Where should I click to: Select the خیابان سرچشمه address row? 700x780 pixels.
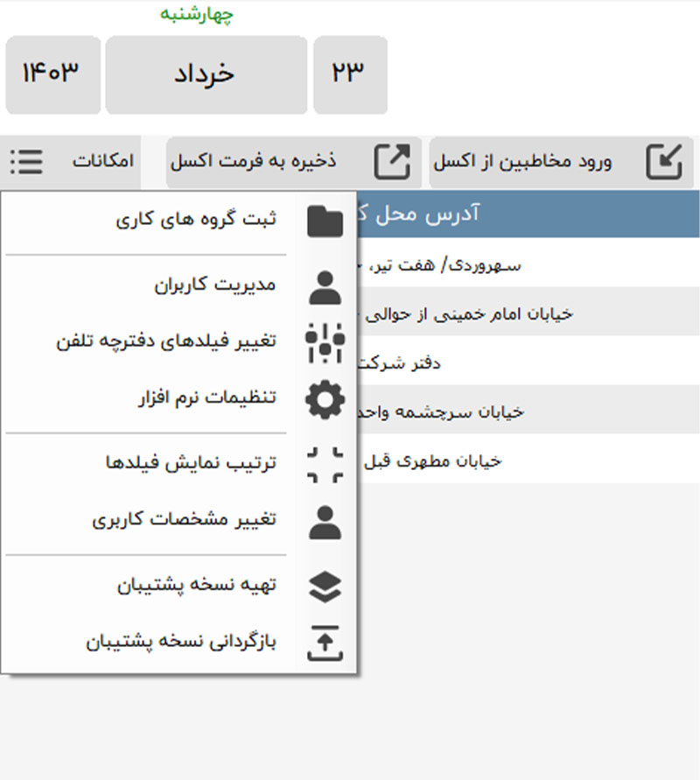point(525,411)
